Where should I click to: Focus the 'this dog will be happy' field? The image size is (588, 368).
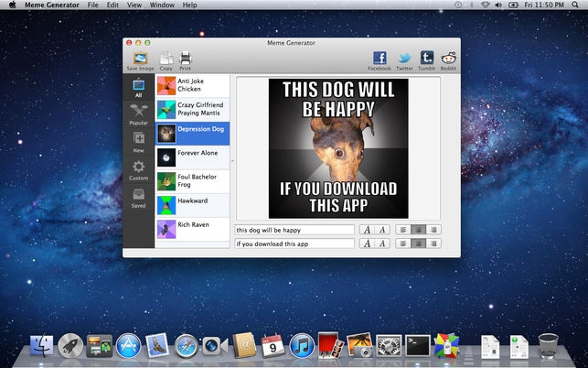coord(294,230)
